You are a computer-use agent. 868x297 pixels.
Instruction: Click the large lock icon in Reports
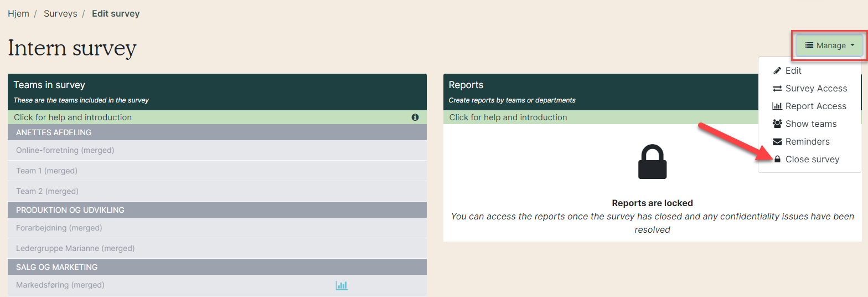point(653,162)
